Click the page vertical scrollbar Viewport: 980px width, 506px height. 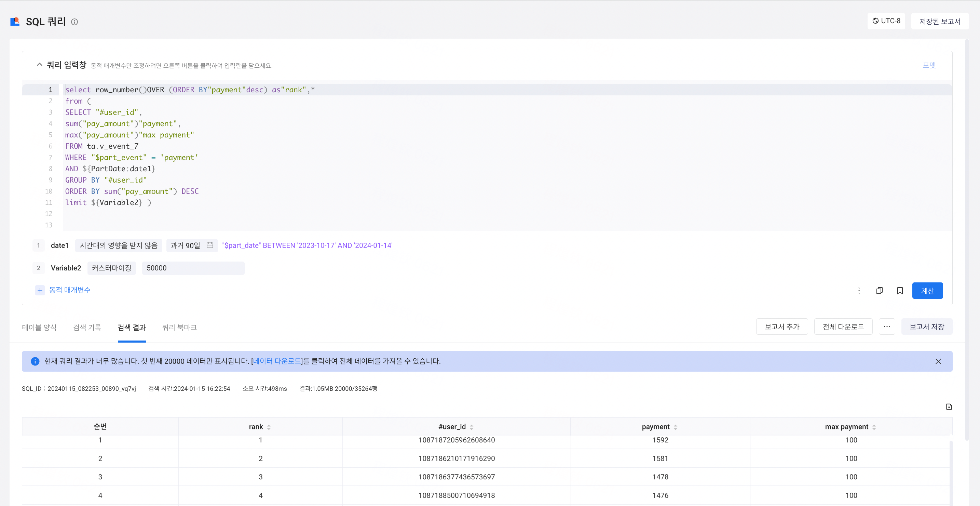967,240
